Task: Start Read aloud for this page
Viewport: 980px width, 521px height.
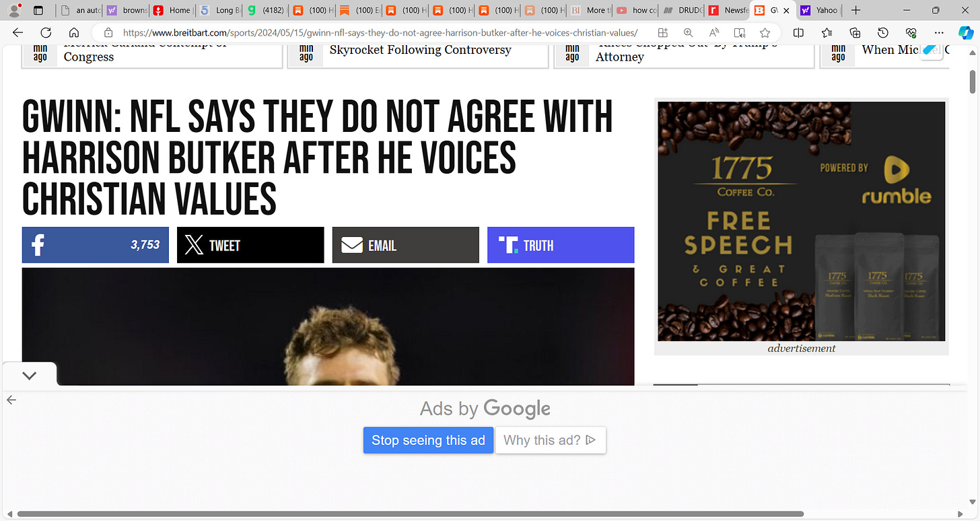Action: 714,32
